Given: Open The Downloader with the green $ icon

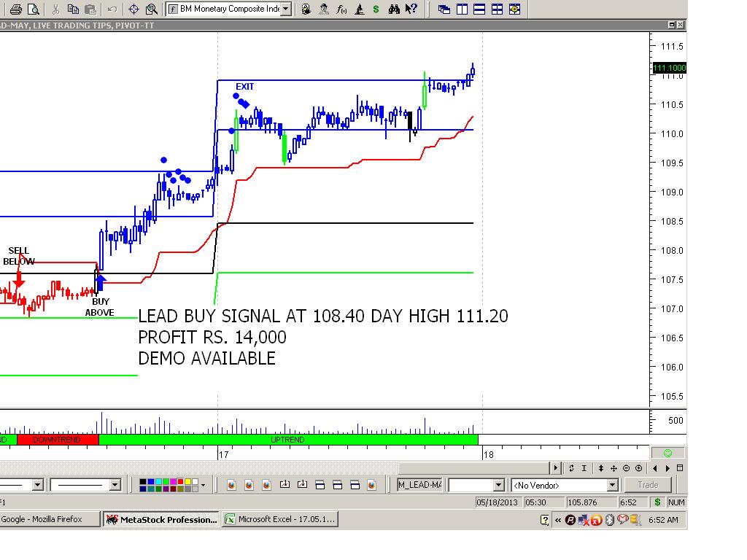Looking at the screenshot, I should [x=376, y=9].
